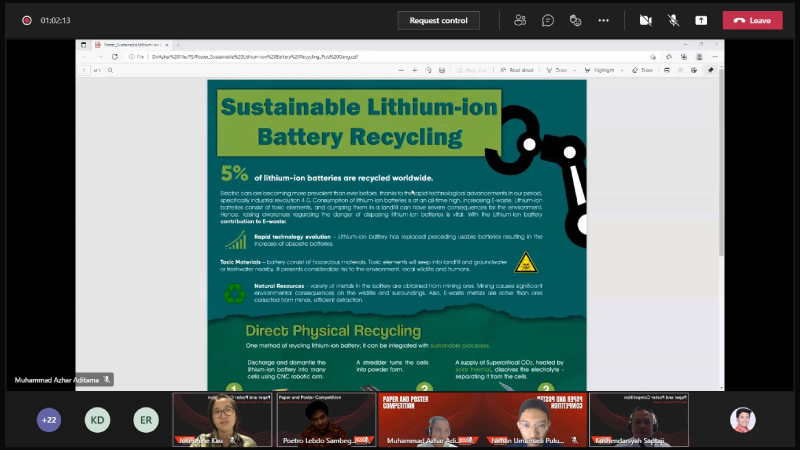
Task: Add page to browser favorites
Action: point(653,57)
